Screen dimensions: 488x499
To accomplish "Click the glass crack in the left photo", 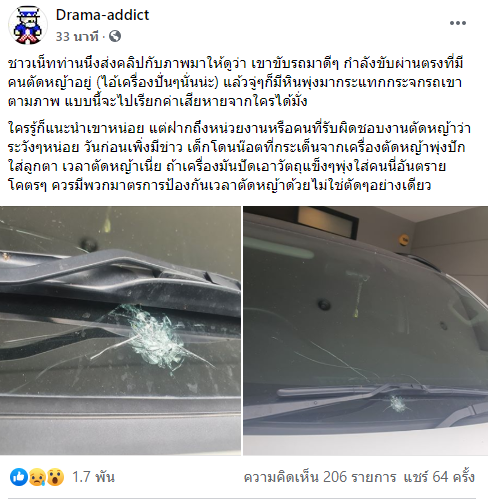I will tap(153, 339).
